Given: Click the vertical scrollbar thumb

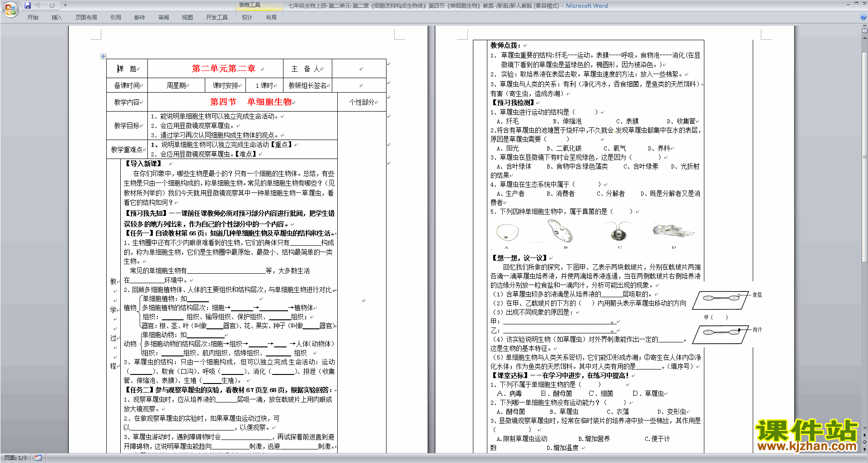Looking at the screenshot, I should (x=864, y=157).
